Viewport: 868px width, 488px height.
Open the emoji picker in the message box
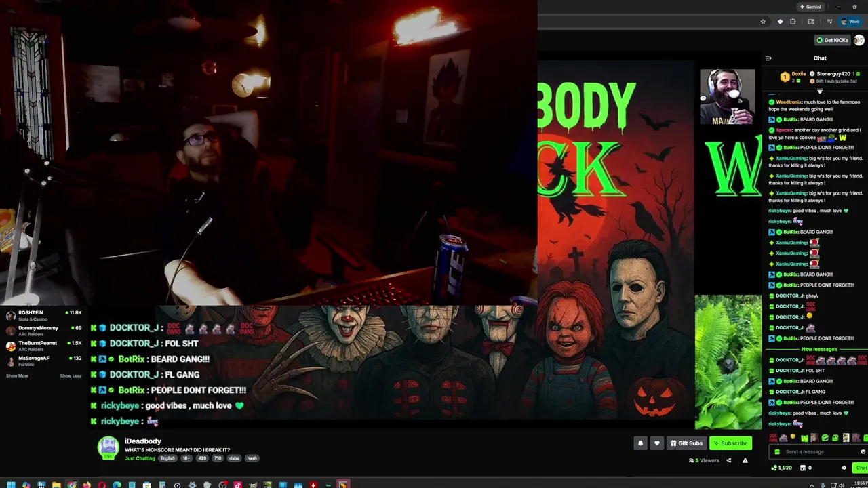(x=863, y=452)
